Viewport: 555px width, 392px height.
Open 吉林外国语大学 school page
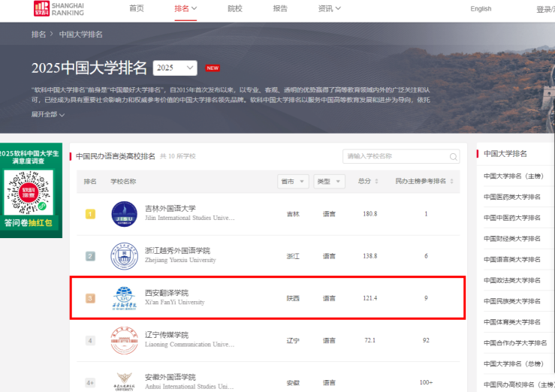[170, 208]
